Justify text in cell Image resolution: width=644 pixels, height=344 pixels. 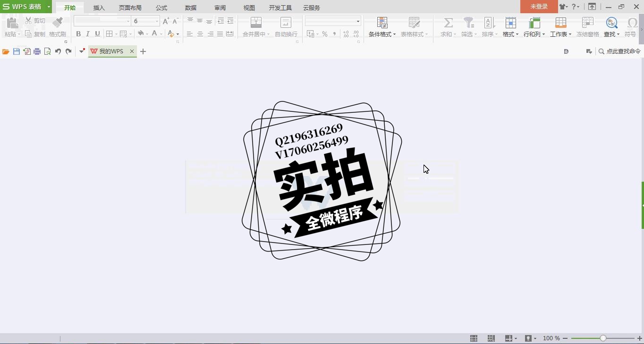220,34
